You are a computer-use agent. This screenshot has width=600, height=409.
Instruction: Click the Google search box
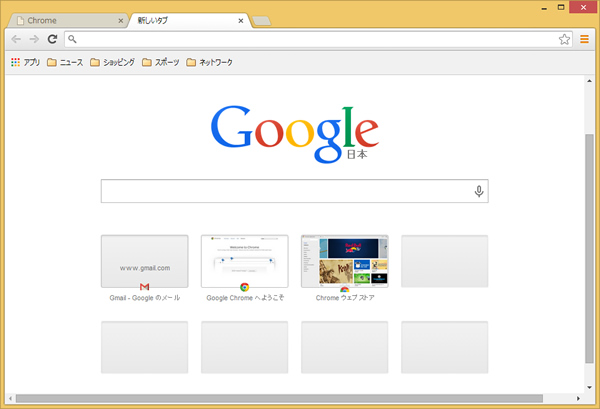click(285, 191)
